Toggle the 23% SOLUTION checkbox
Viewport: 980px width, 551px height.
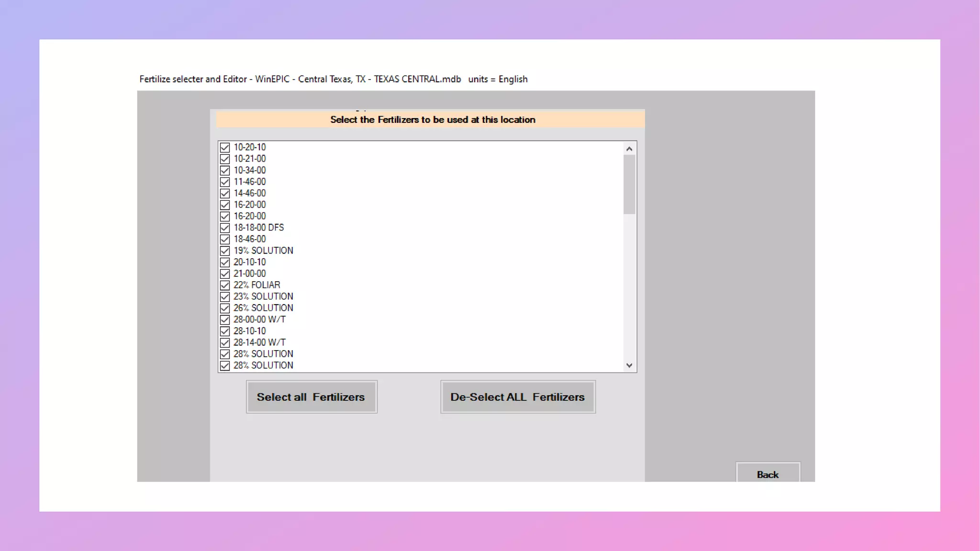point(225,297)
